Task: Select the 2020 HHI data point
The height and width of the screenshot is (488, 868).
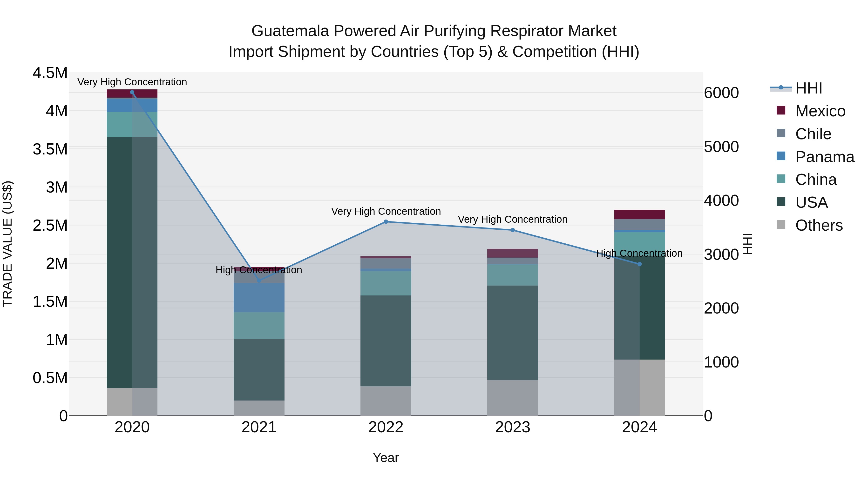Action: pyautogui.click(x=132, y=92)
